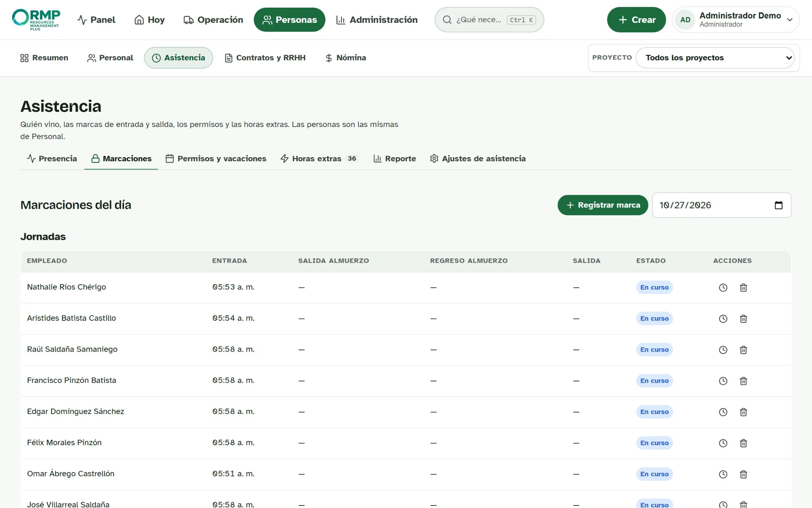The image size is (812, 508).
Task: Delete Francisco Pinzón Batista's record
Action: [743, 381]
